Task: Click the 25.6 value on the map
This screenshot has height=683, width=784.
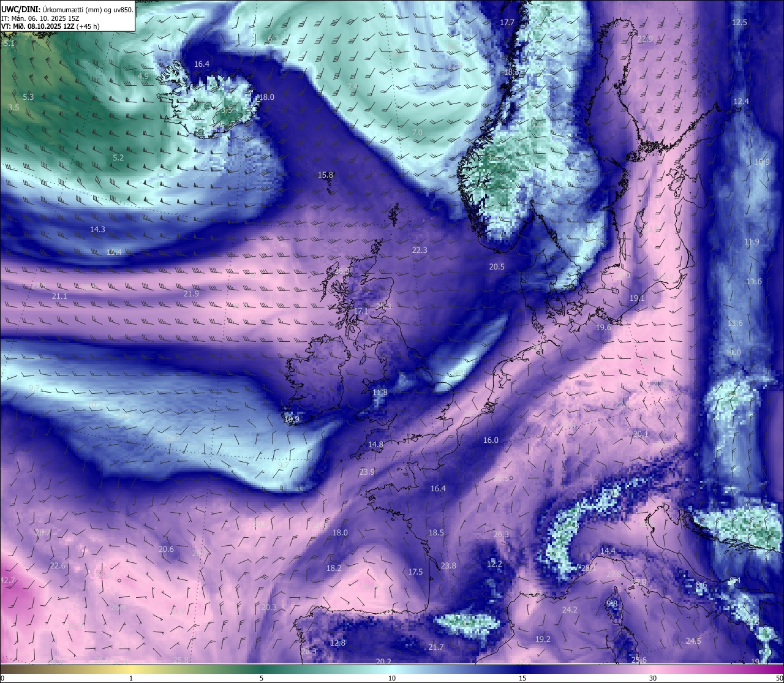Action: coord(639,660)
